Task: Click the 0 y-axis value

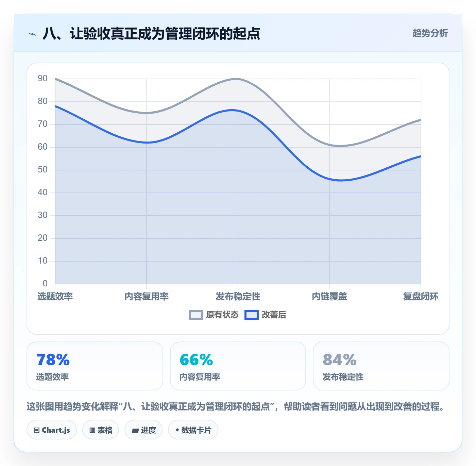Action: [x=45, y=284]
